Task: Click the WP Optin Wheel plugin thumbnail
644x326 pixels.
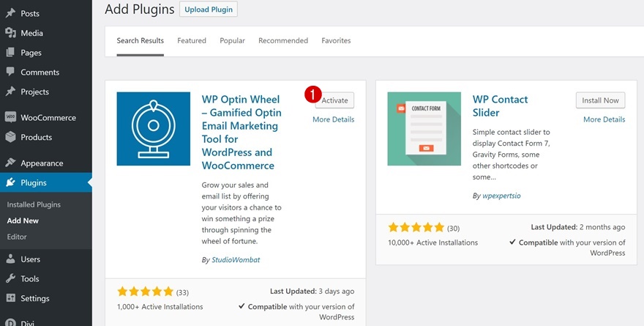Action: click(154, 129)
